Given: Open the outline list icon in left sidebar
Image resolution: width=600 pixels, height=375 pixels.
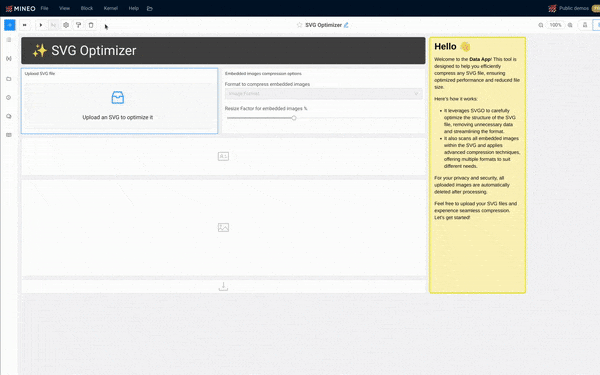Looking at the screenshot, I should tap(9, 40).
